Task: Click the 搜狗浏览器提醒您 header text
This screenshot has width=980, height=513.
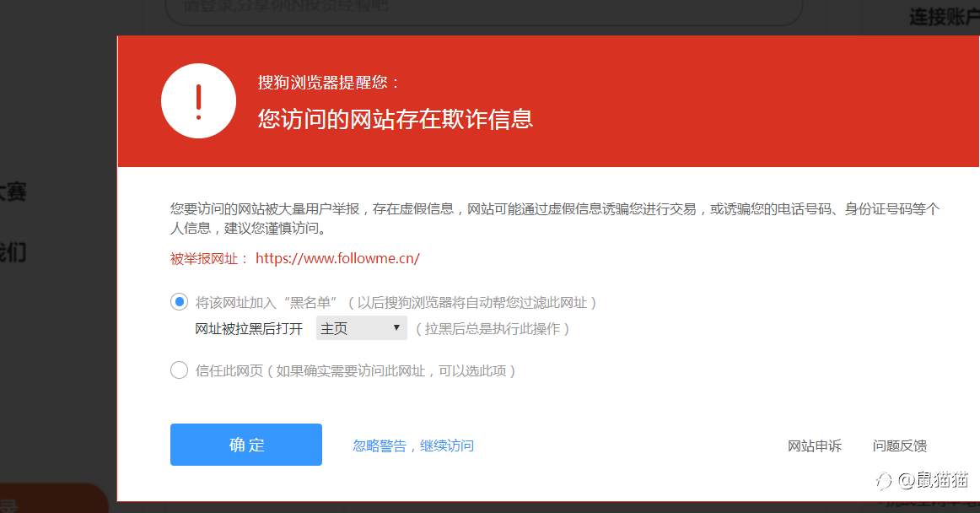Action: 328,83
